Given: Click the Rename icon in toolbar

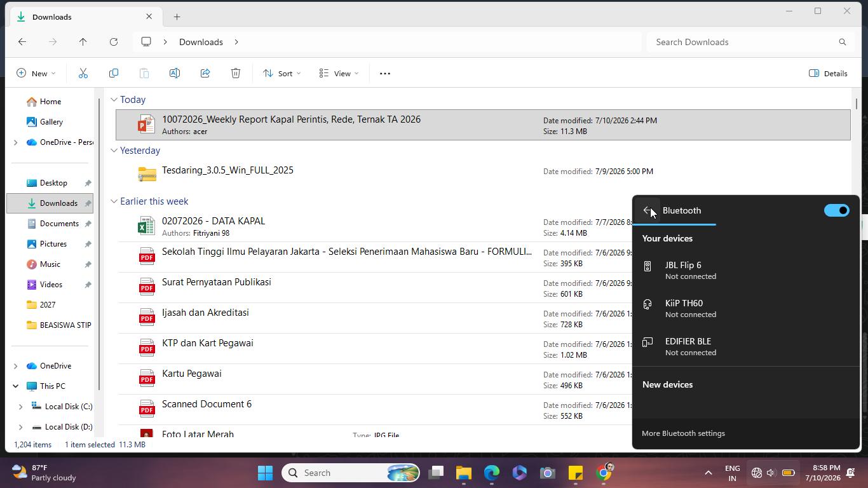Looking at the screenshot, I should click(x=175, y=73).
